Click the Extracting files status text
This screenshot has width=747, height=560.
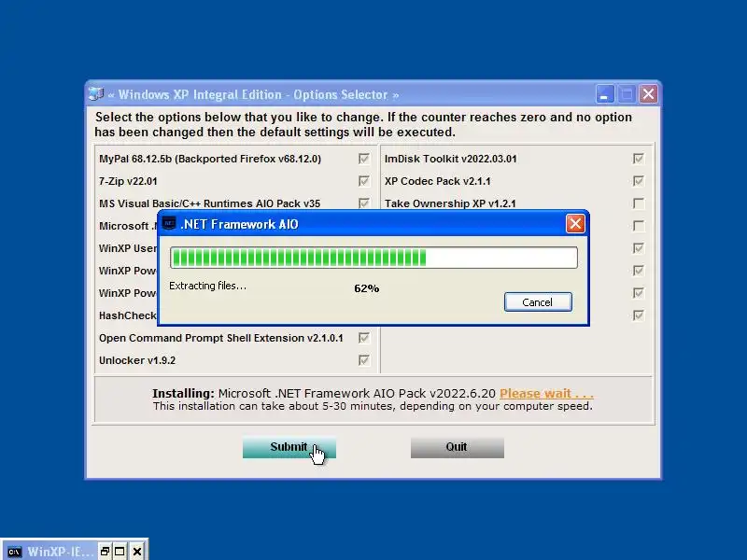coord(207,286)
